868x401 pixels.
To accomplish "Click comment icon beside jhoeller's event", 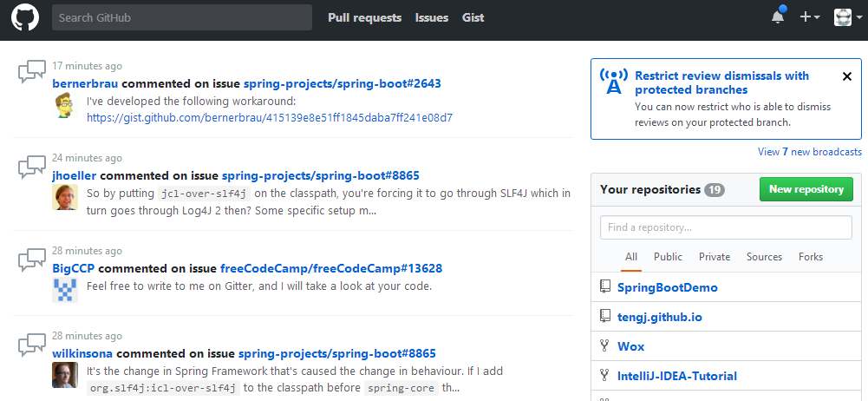I will 31,168.
